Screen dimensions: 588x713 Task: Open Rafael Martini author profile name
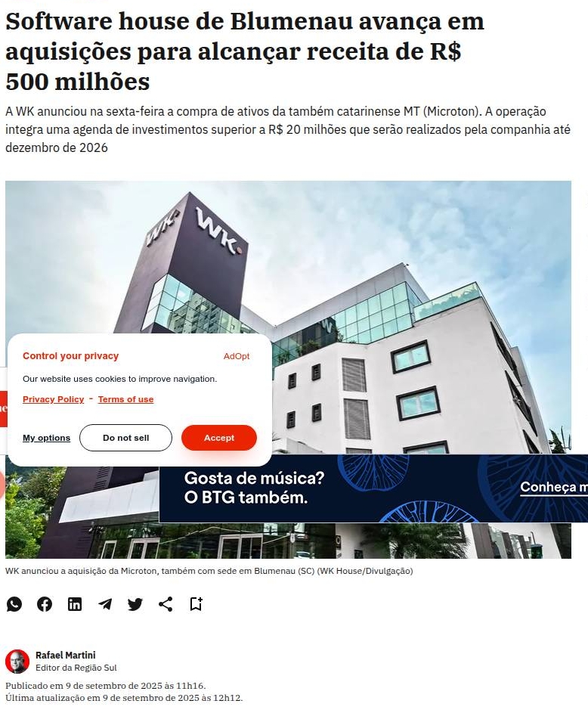(66, 656)
